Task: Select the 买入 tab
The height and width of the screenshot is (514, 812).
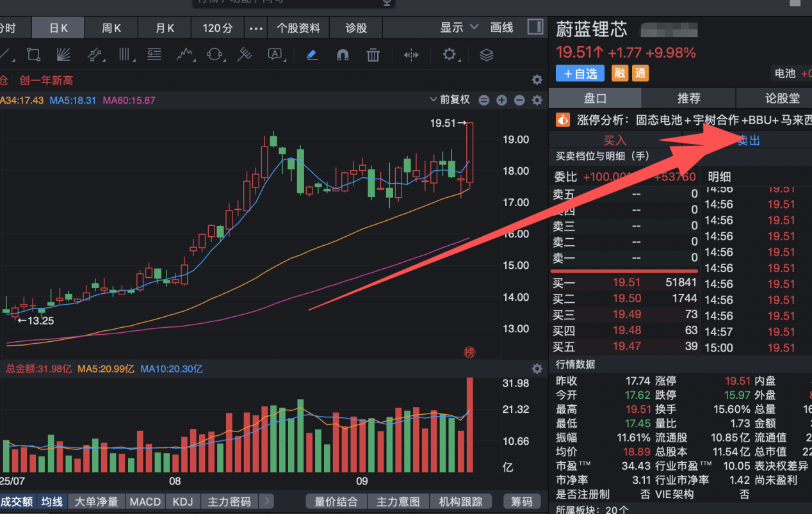Action: pos(615,140)
